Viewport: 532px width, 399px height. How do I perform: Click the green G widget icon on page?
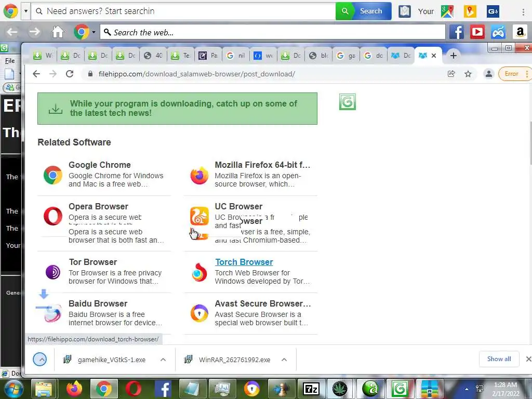(348, 102)
